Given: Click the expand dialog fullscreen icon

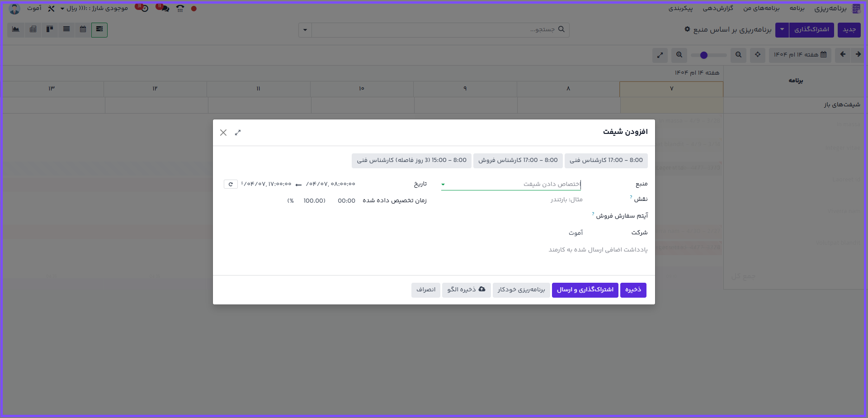Looking at the screenshot, I should [x=238, y=133].
